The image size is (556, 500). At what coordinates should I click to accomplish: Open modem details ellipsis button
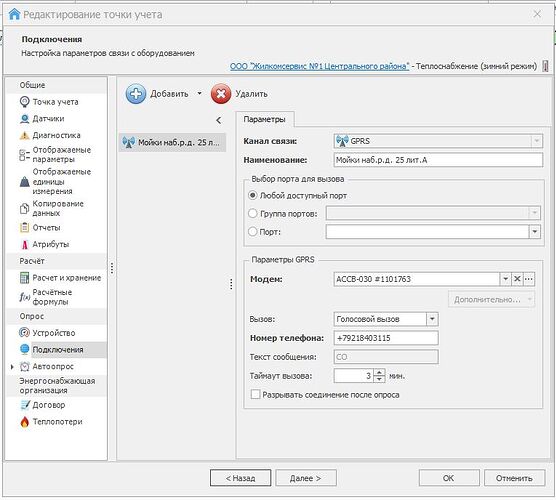click(529, 279)
